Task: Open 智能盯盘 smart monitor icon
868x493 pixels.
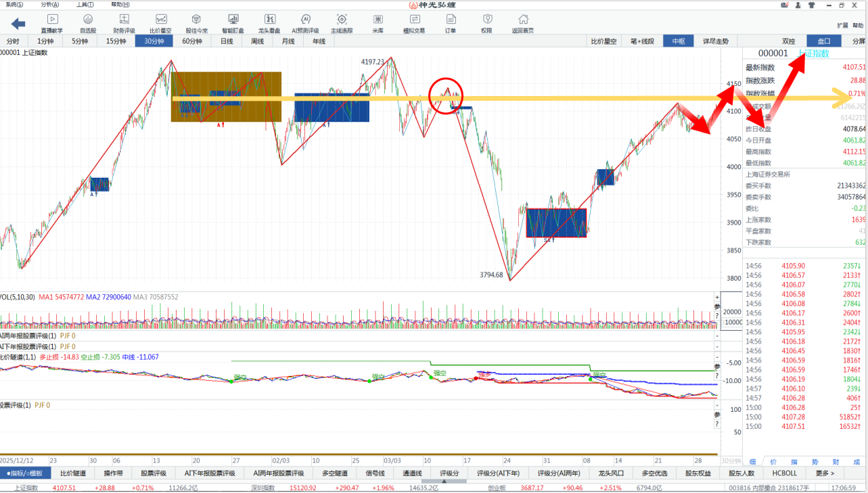Action: tap(233, 24)
